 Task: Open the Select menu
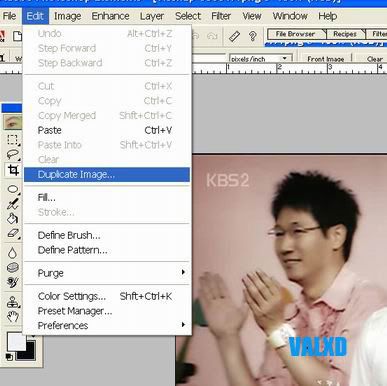(188, 16)
